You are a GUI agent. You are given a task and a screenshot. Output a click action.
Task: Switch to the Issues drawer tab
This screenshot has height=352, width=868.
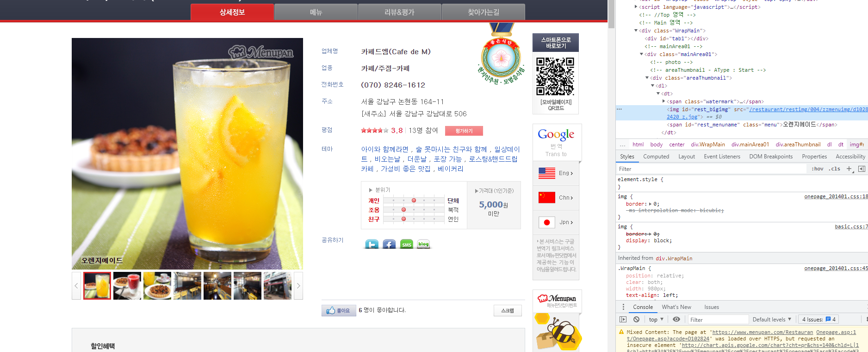(x=712, y=307)
